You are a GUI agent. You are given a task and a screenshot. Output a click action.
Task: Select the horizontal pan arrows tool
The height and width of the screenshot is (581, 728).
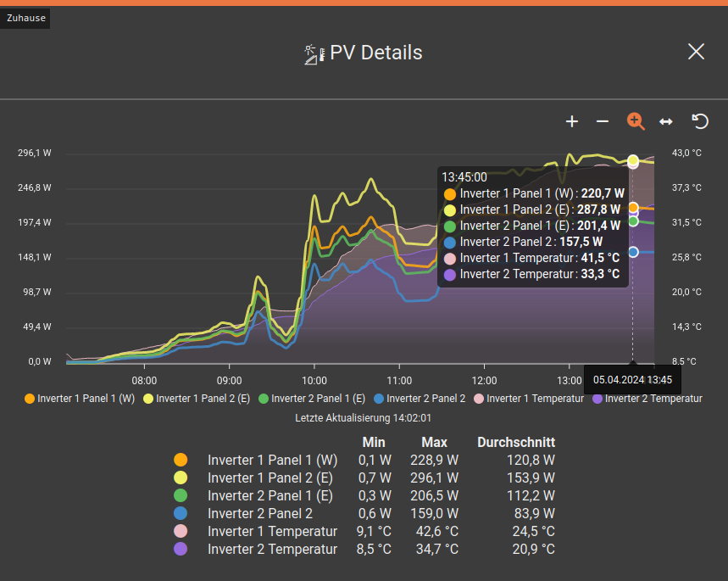coord(666,122)
